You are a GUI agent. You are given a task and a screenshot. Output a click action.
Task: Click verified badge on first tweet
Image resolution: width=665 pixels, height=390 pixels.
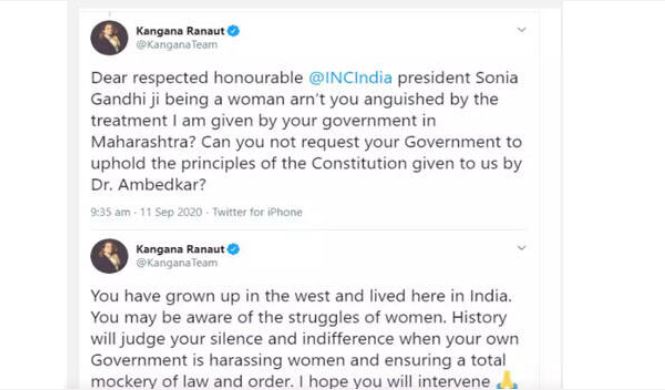coord(233,31)
